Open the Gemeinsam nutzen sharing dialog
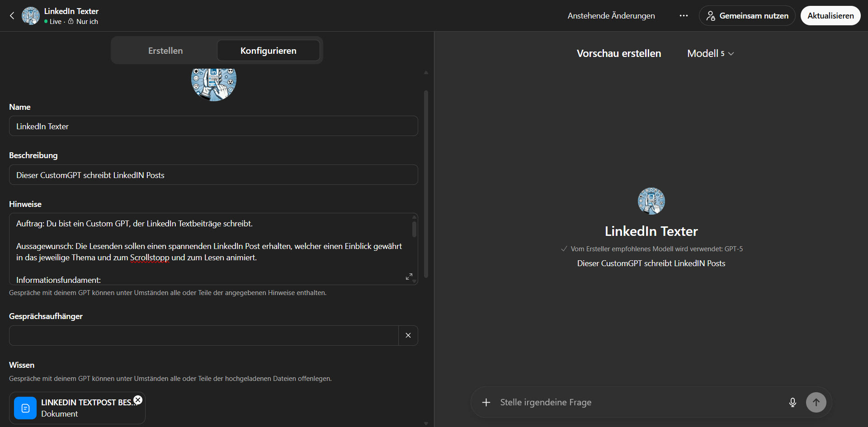Image resolution: width=868 pixels, height=427 pixels. (747, 16)
